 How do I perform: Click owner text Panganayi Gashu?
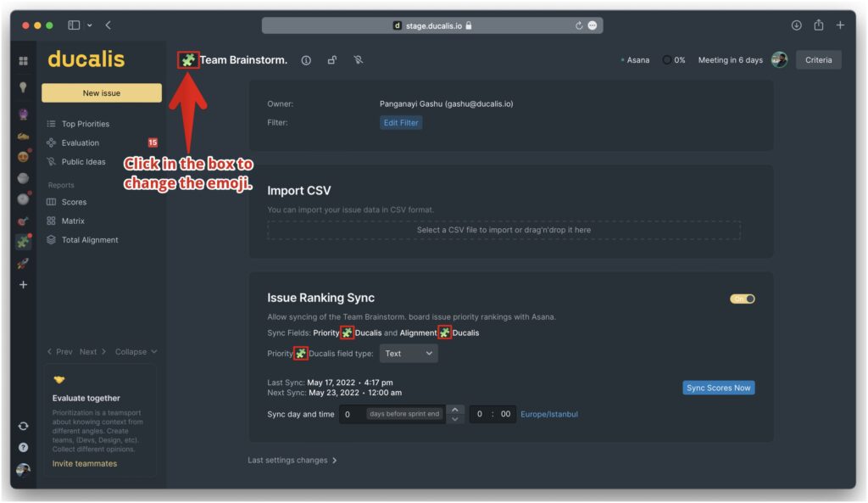pos(446,104)
